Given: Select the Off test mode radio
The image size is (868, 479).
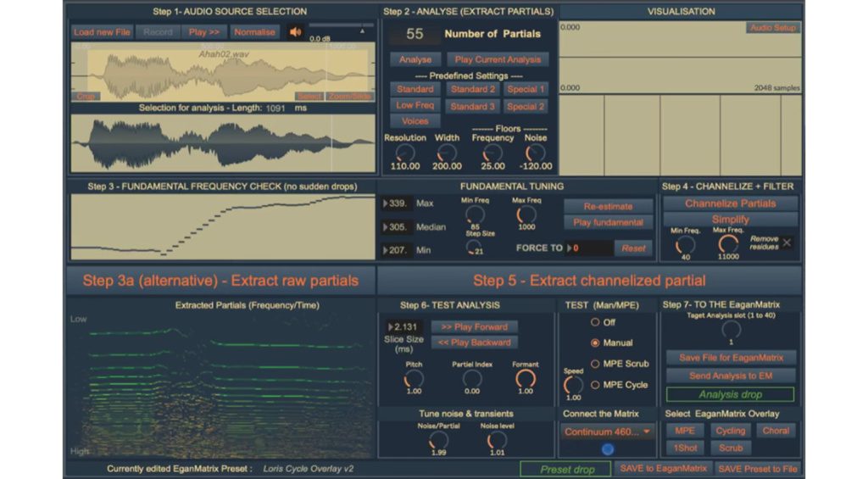Looking at the screenshot, I should [595, 322].
